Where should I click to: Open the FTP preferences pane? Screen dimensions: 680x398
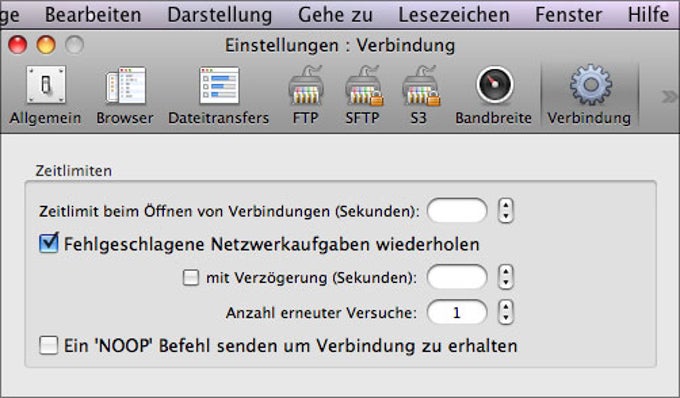pyautogui.click(x=305, y=96)
